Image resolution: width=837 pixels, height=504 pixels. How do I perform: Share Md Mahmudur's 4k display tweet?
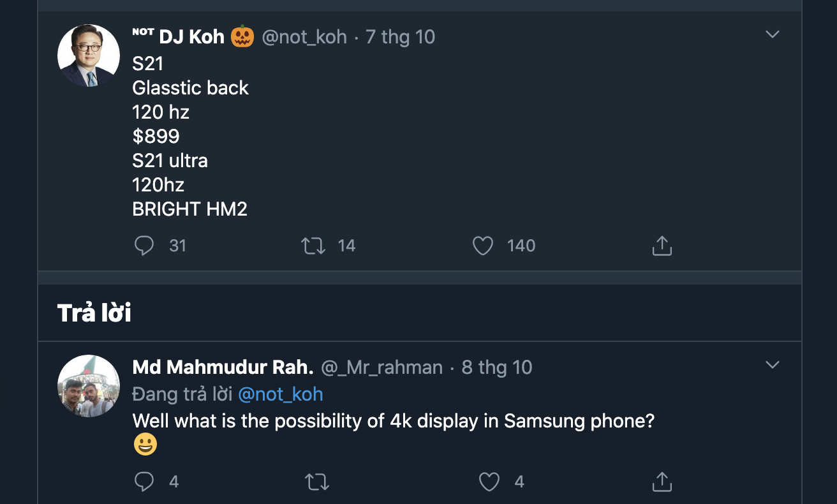point(662,482)
